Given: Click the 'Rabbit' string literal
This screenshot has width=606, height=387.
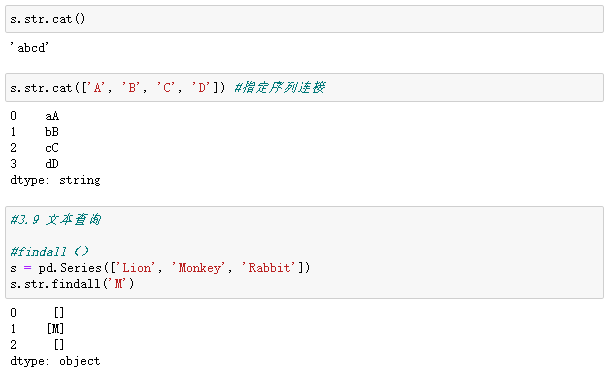Looking at the screenshot, I should [269, 268].
